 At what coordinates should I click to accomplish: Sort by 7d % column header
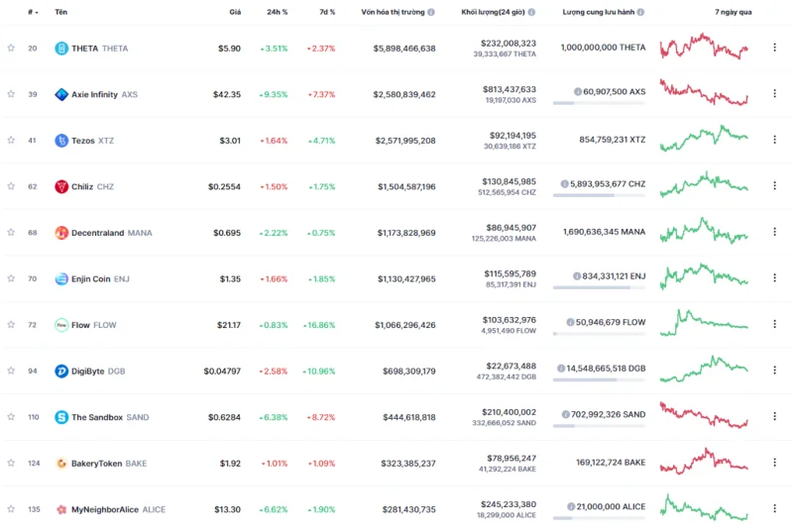(327, 12)
